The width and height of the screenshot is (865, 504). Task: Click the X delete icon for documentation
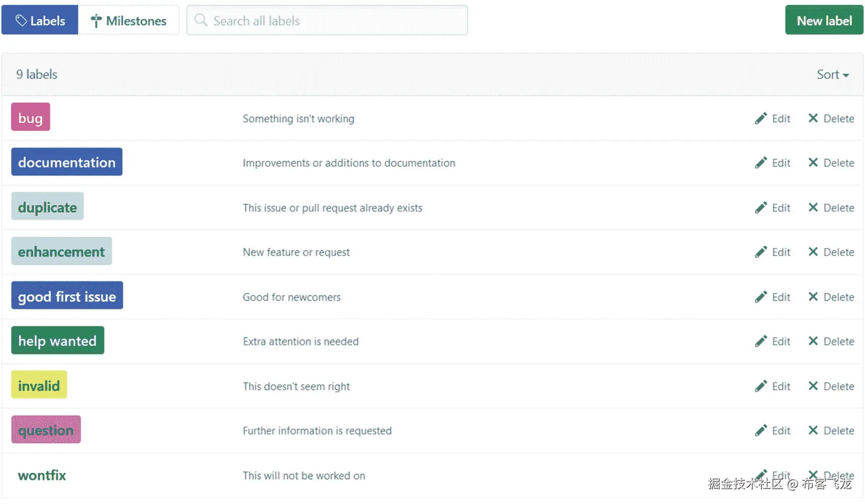813,162
